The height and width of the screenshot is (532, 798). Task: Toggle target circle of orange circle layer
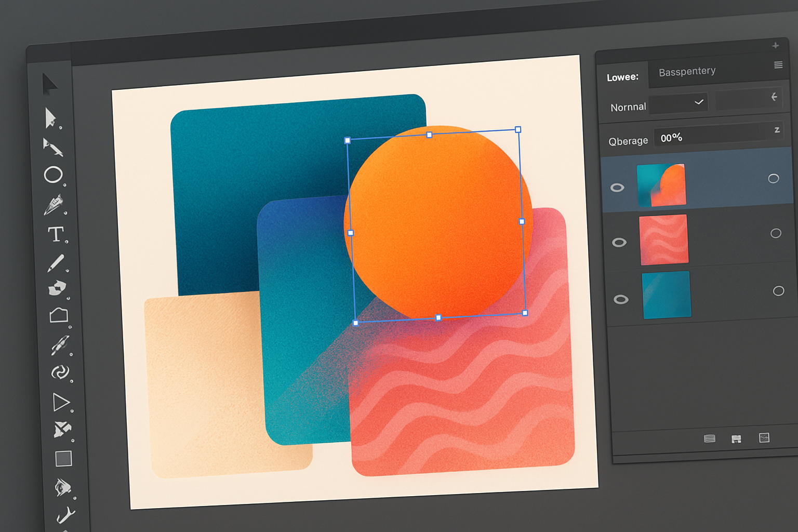click(774, 179)
